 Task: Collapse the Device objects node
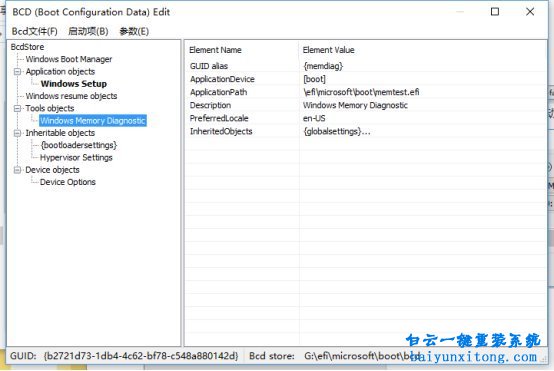[17, 170]
